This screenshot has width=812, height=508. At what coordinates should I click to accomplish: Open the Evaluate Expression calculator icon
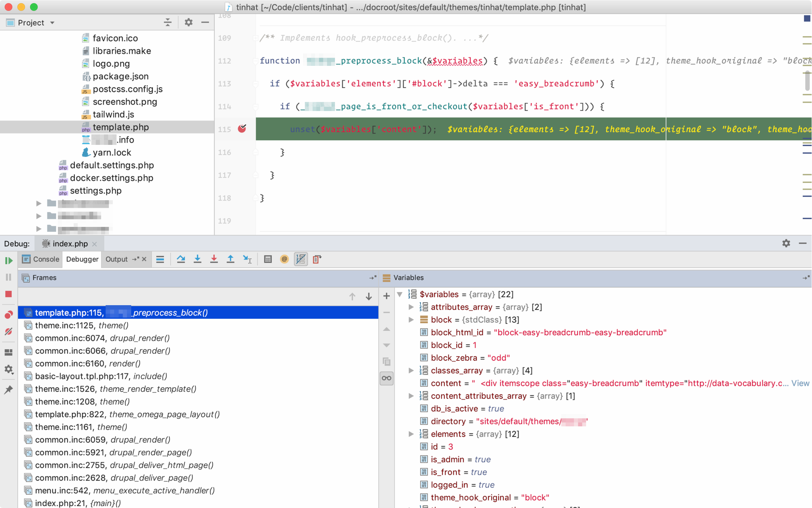(x=268, y=259)
